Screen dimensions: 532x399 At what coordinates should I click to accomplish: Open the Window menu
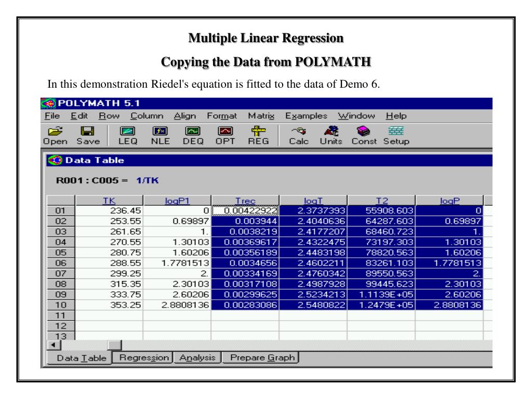point(356,116)
